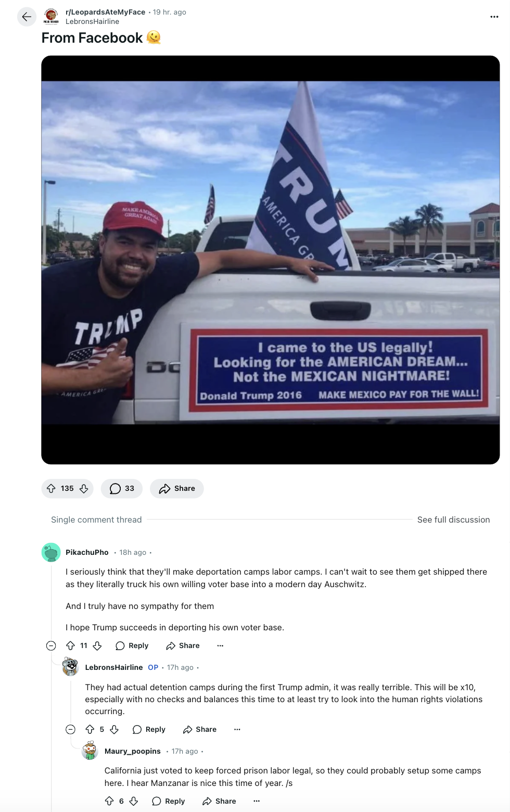Open more options on Maury_poopins's comment

tap(257, 801)
